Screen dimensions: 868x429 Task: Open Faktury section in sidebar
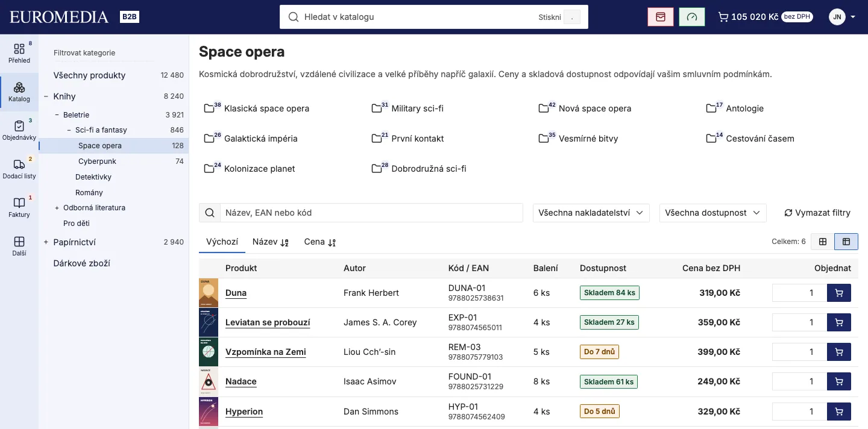[x=19, y=207]
